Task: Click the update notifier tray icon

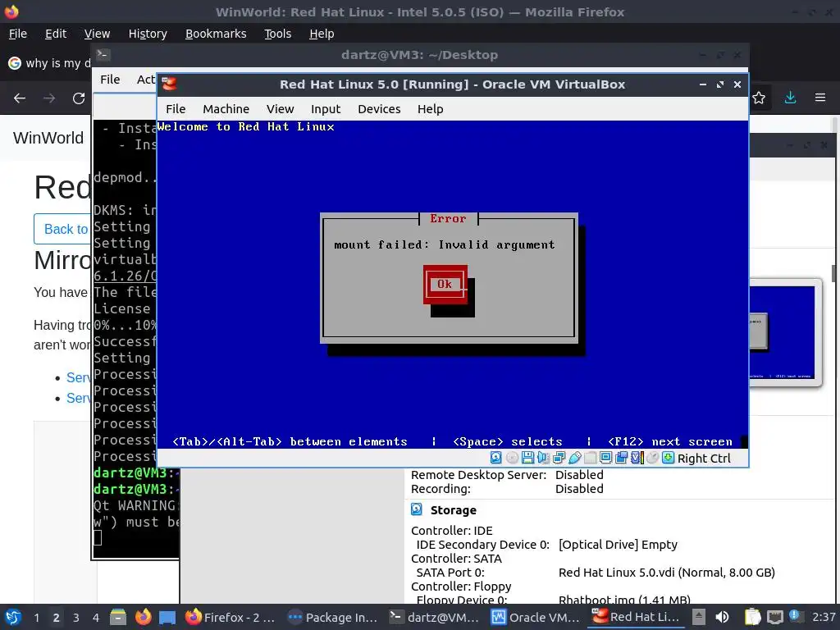Action: (795, 616)
